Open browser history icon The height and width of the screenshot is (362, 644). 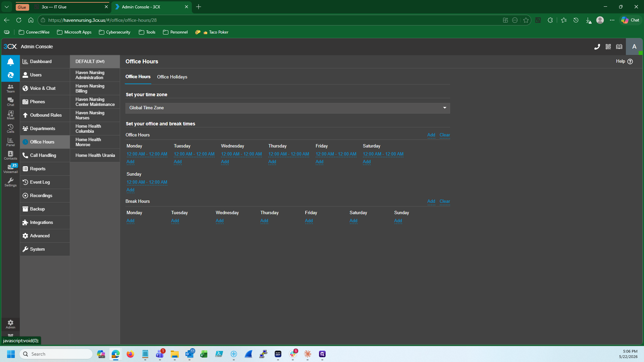(576, 20)
